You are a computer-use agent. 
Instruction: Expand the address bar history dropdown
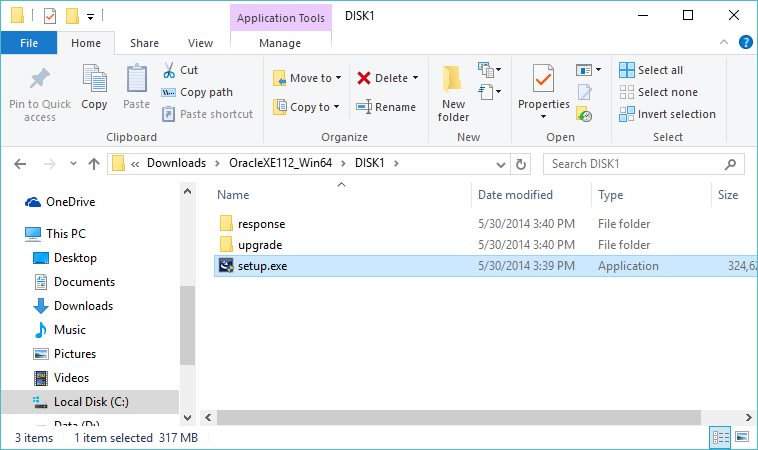coord(501,164)
